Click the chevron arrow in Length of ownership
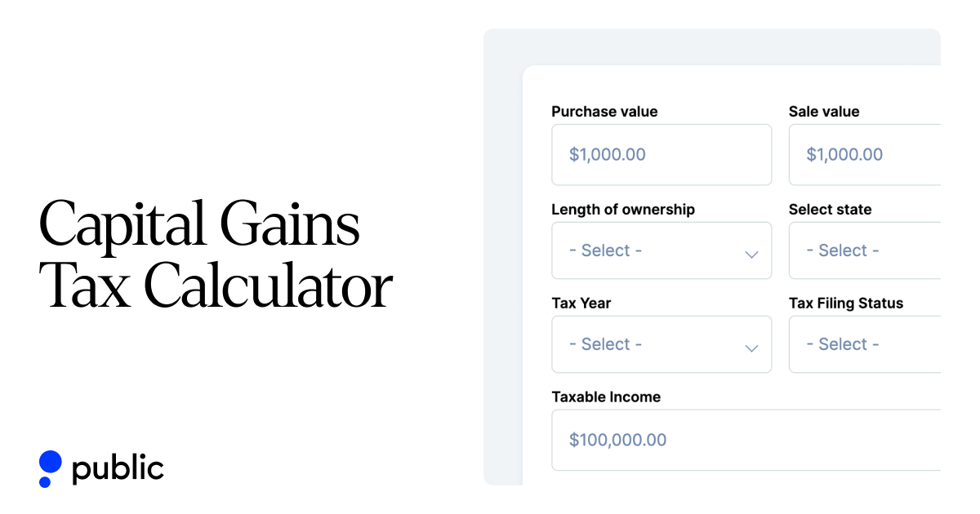Viewport: 980px width, 514px height. 751,254
